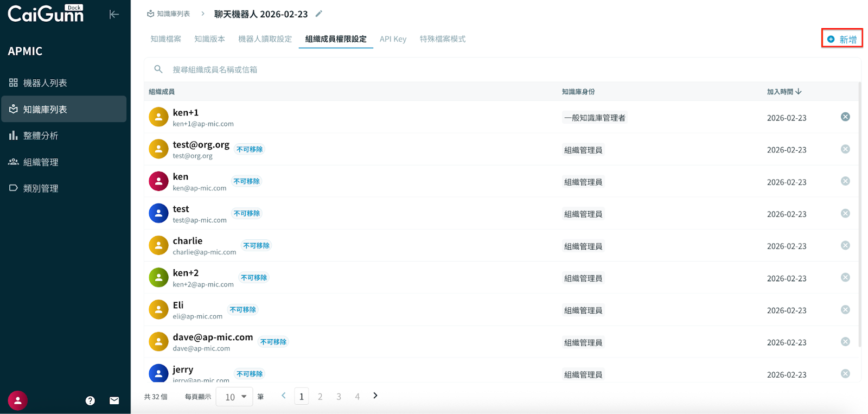The width and height of the screenshot is (868, 414).
Task: Switch to the API Key tab
Action: (x=393, y=39)
